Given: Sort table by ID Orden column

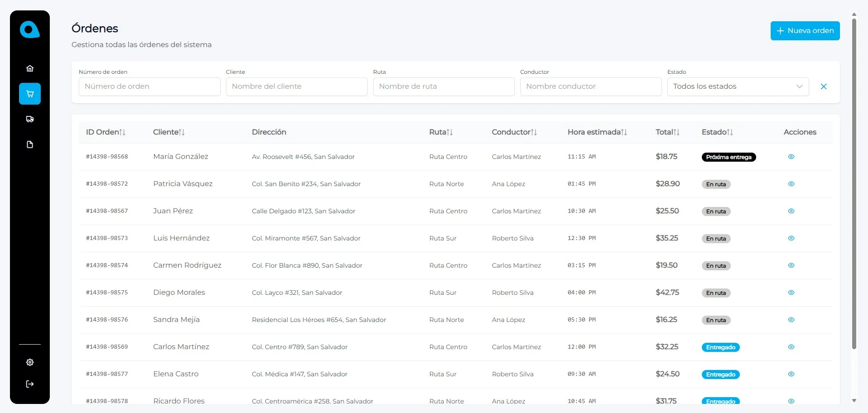Looking at the screenshot, I should coord(106,132).
